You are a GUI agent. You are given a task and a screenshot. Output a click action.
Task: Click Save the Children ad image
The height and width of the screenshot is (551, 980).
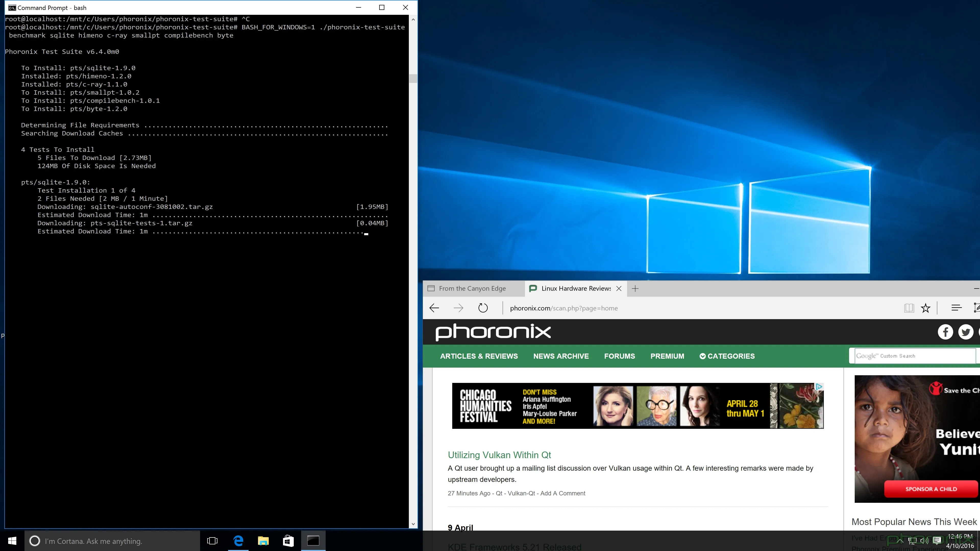click(917, 439)
